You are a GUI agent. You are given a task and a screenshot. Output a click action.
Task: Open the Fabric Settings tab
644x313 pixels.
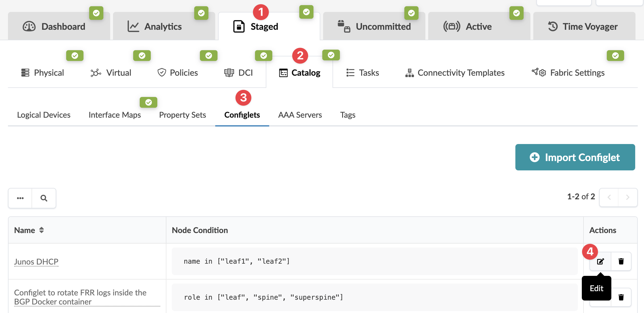[568, 73]
